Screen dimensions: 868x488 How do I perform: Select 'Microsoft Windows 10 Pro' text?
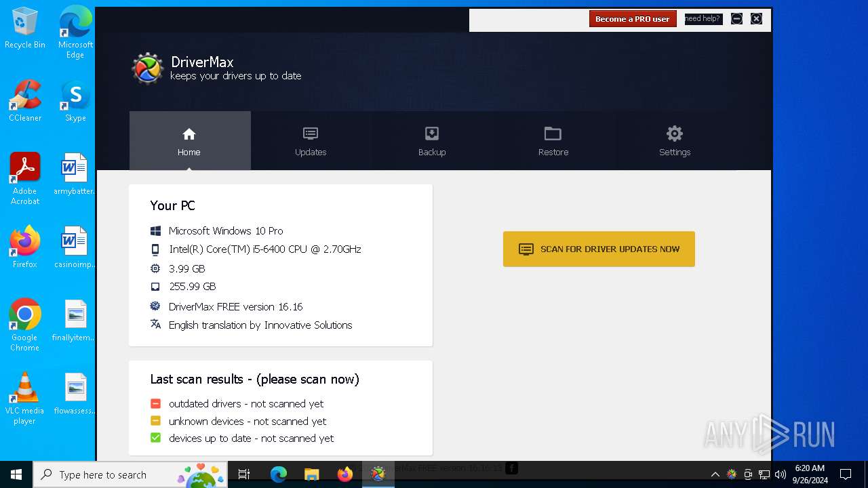click(x=226, y=231)
